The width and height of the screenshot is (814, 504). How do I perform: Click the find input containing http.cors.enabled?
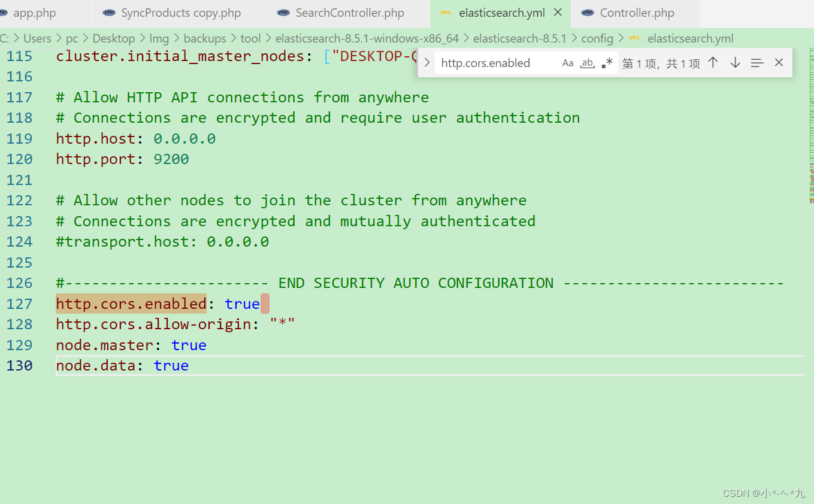click(x=497, y=63)
